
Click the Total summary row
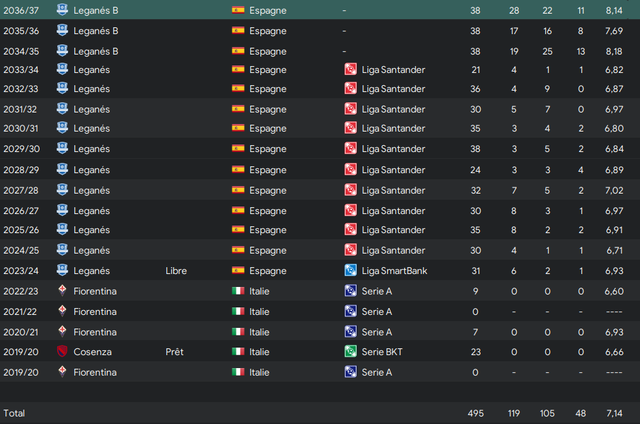point(320,413)
